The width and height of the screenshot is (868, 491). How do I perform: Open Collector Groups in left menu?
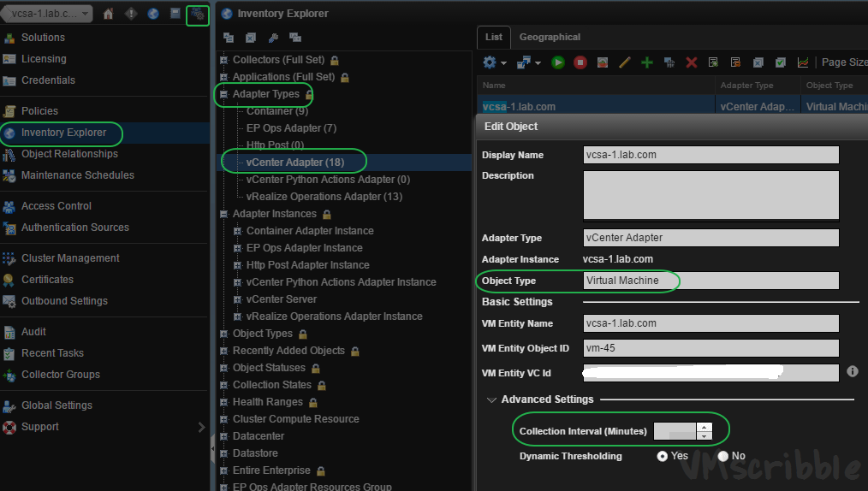coord(61,375)
